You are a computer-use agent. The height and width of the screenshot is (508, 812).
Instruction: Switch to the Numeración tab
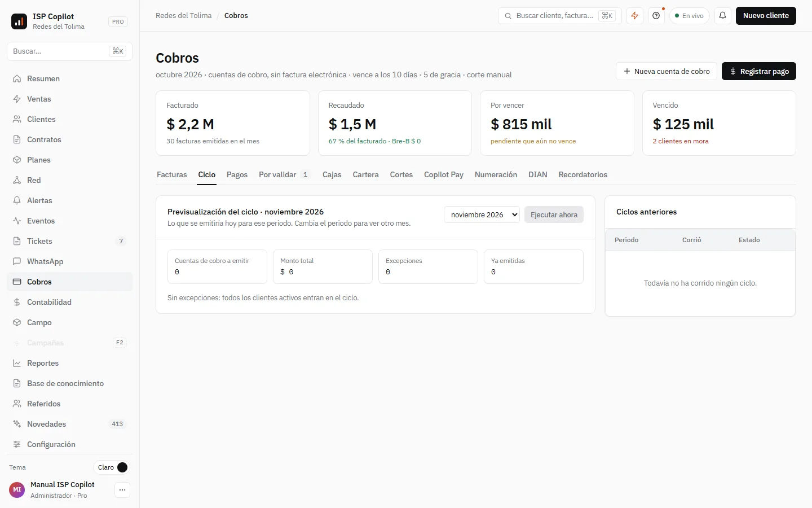click(x=496, y=174)
